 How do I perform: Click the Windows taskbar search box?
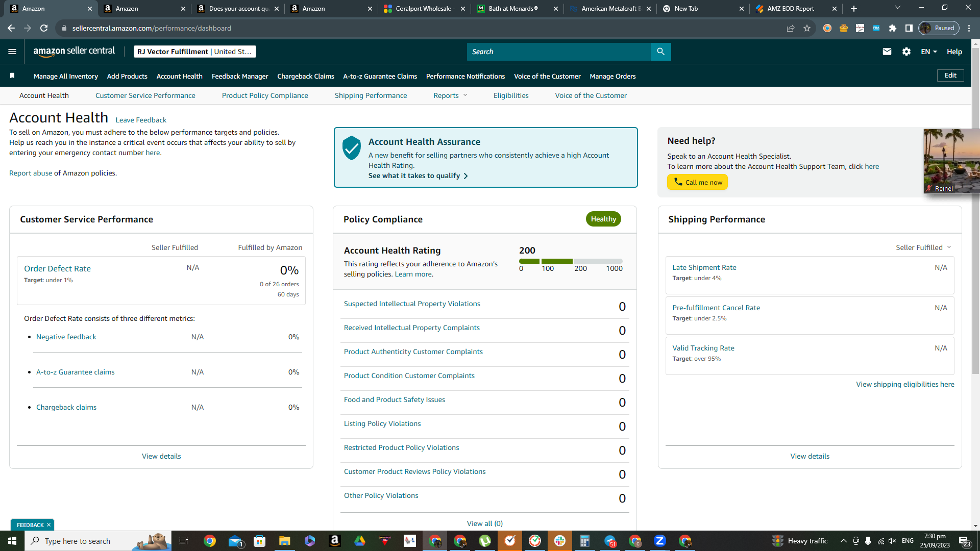98,541
